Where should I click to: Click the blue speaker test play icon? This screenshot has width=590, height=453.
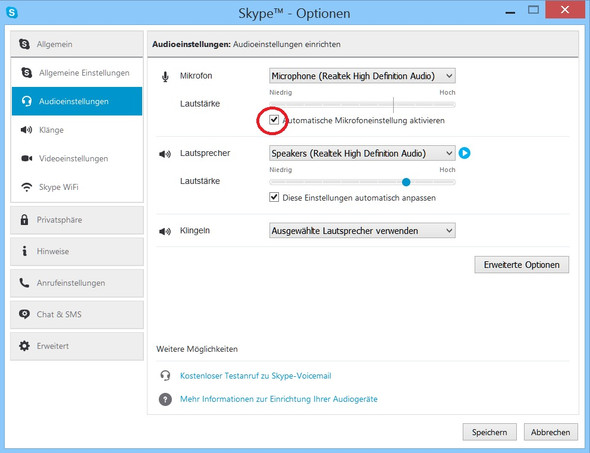[464, 153]
